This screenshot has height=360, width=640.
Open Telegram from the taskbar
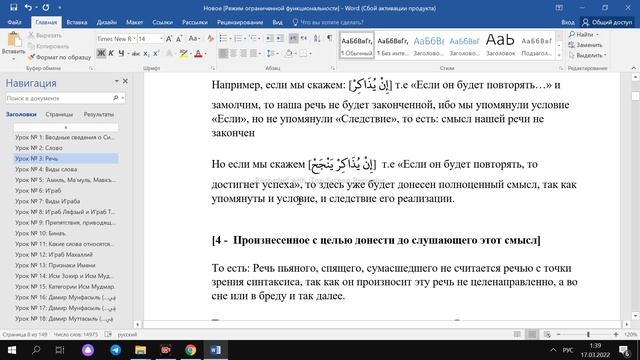pos(115,350)
